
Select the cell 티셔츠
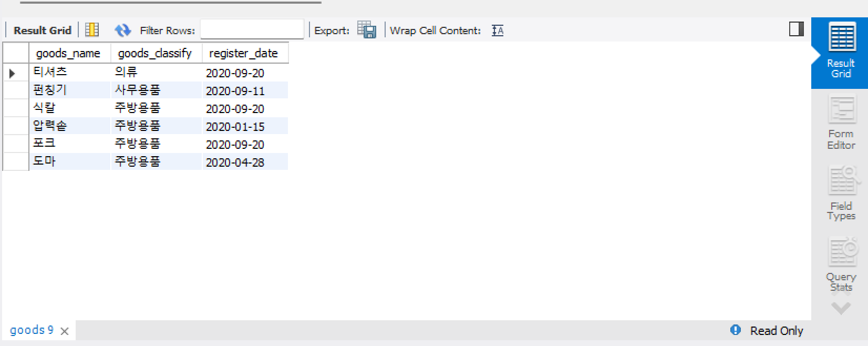(69, 73)
